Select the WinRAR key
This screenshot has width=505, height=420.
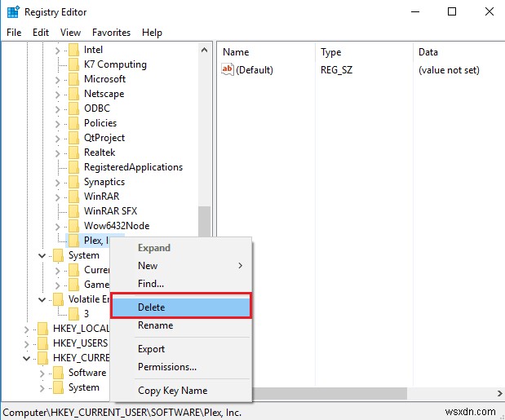(101, 197)
